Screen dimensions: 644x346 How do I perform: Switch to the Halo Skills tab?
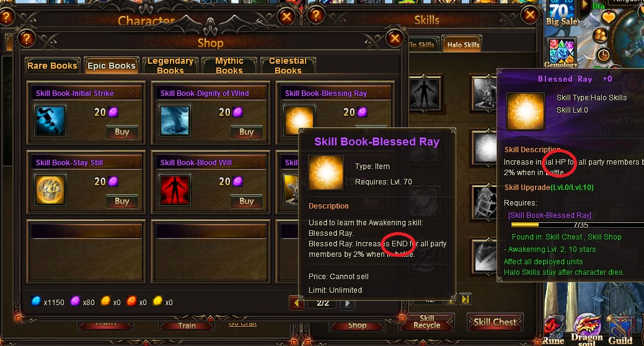click(463, 45)
